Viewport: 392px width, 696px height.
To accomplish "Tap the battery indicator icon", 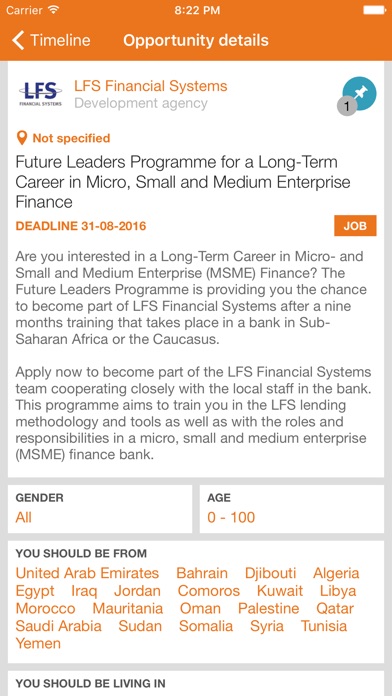I will click(375, 10).
